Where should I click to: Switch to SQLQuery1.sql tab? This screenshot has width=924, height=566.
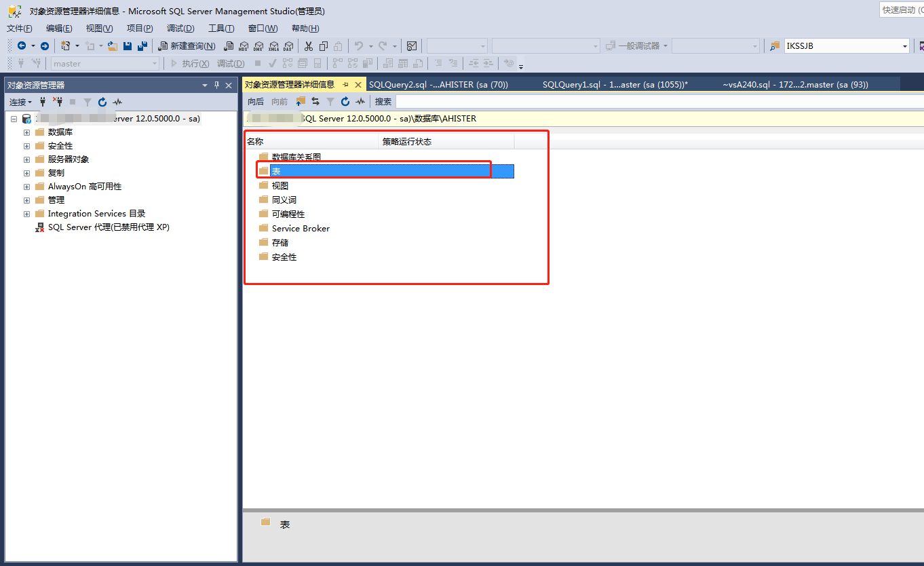click(615, 85)
